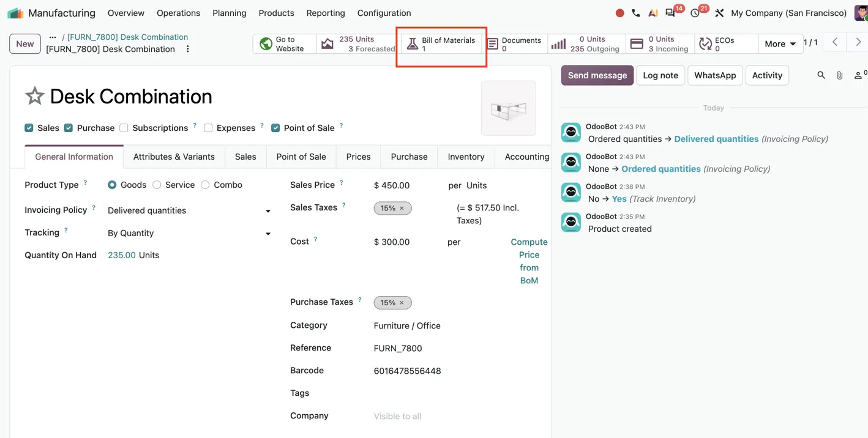The image size is (868, 438).
Task: Remove the 15% Sales Taxes tag
Action: tap(402, 209)
